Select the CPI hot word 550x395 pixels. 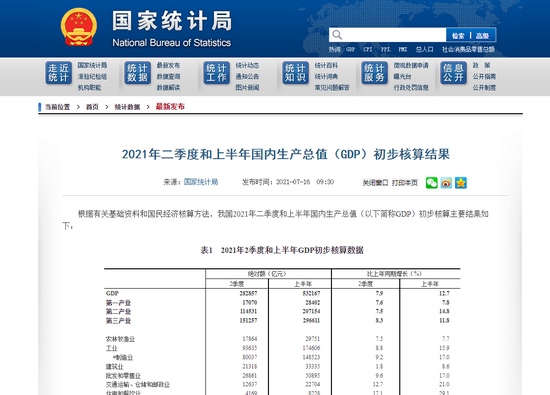(x=368, y=49)
